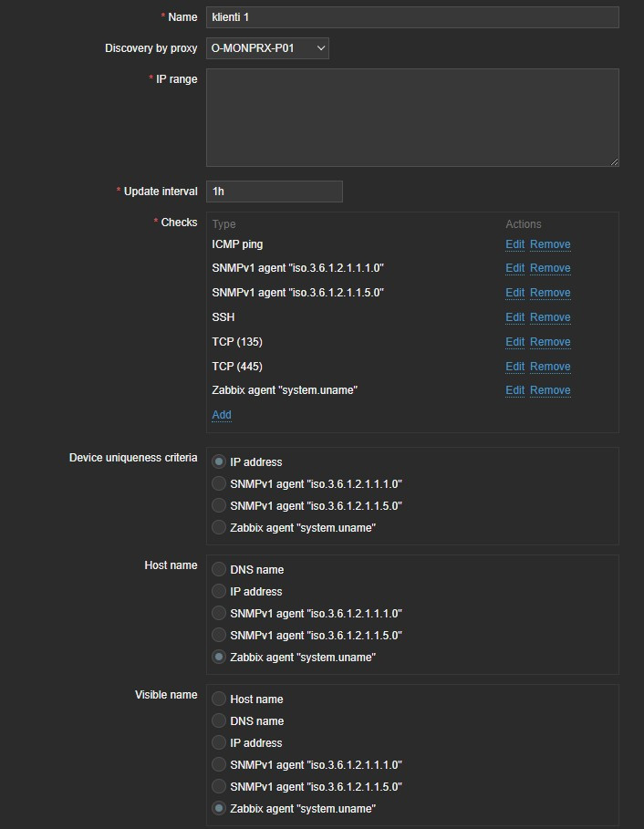Select SNMPv1 "iso.3.6.1.2.1.1.5.0" for Visible name
Image resolution: width=644 pixels, height=829 pixels.
tap(219, 787)
